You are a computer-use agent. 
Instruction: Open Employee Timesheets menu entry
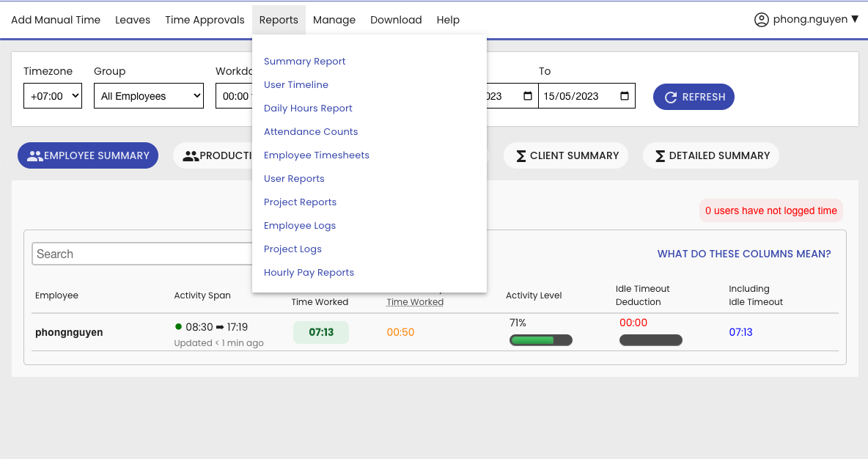[316, 155]
